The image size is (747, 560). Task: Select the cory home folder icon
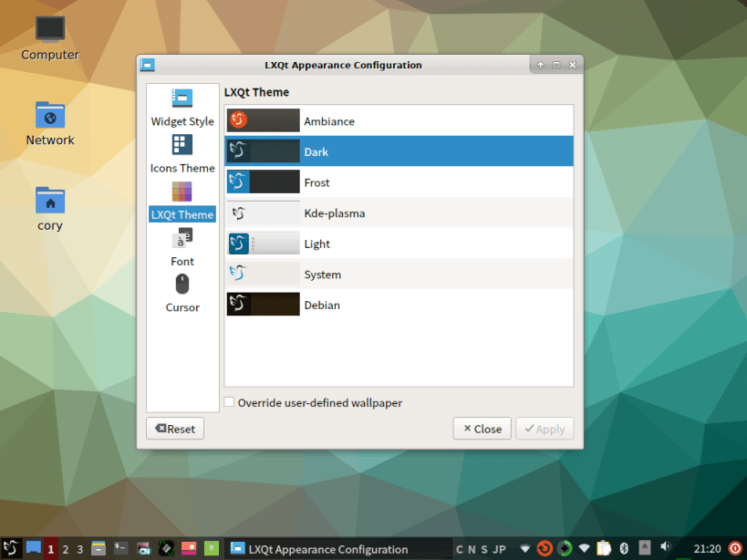coord(50,209)
